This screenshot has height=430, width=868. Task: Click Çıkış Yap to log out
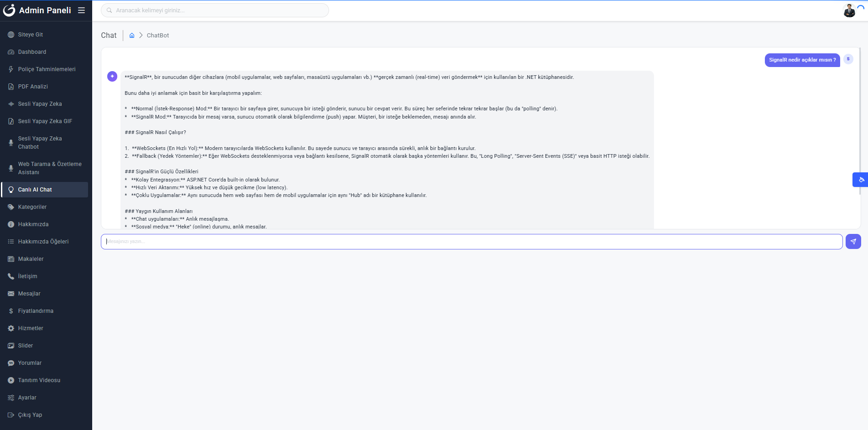[45, 415]
